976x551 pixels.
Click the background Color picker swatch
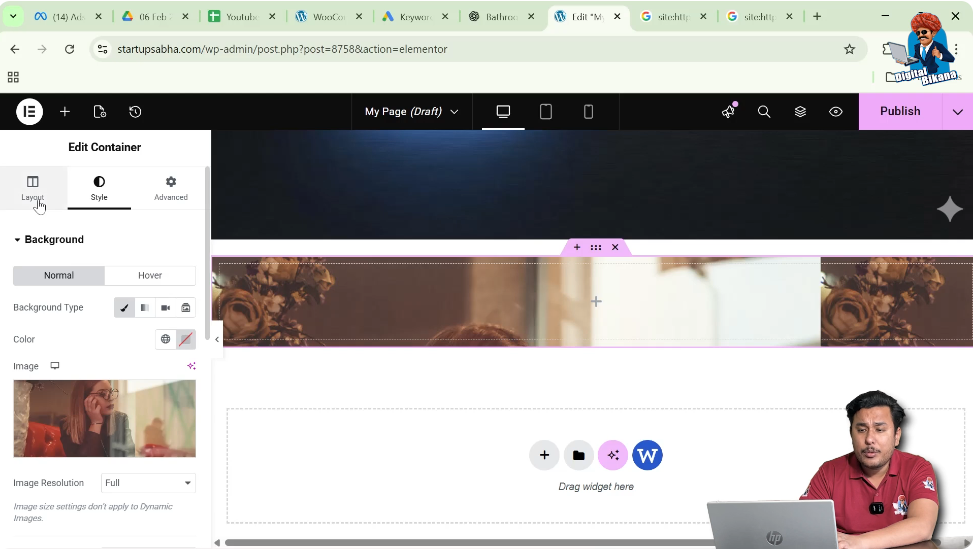click(x=186, y=340)
